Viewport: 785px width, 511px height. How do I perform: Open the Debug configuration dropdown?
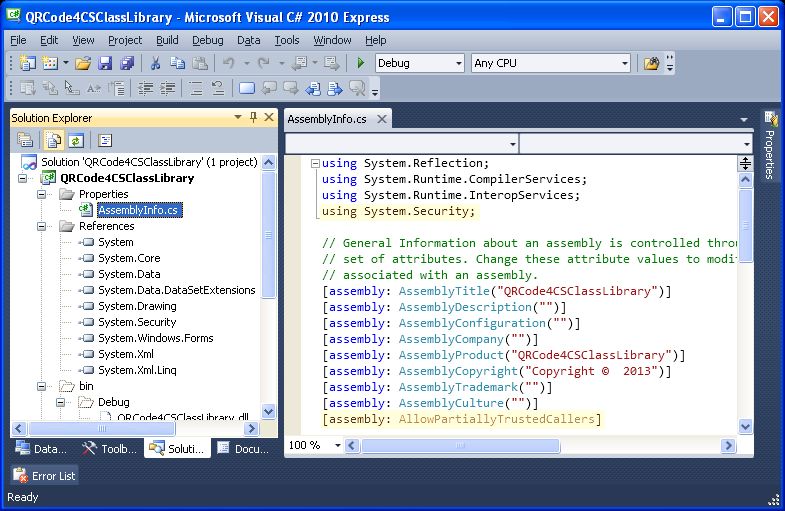click(458, 63)
